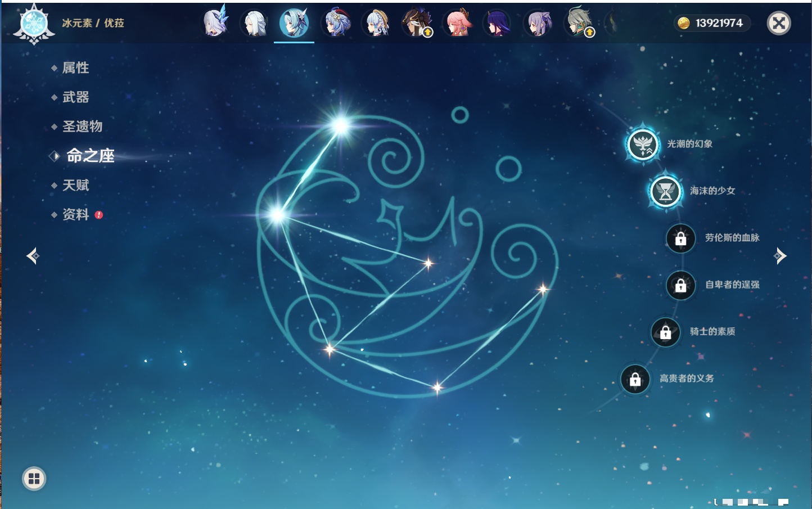This screenshot has height=509, width=812.
Task: Close the character screen with X button
Action: 779,23
